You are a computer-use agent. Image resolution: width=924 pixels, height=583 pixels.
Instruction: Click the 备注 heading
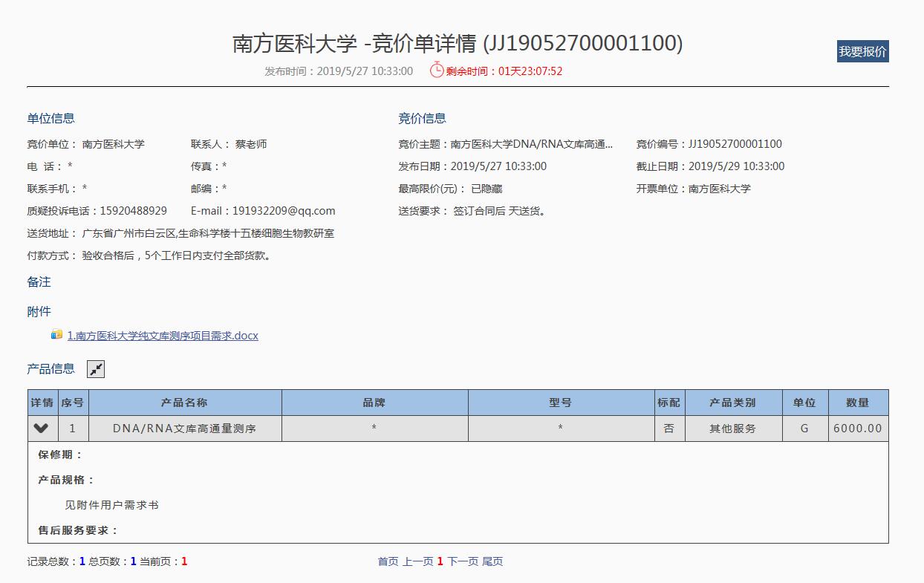[39, 282]
